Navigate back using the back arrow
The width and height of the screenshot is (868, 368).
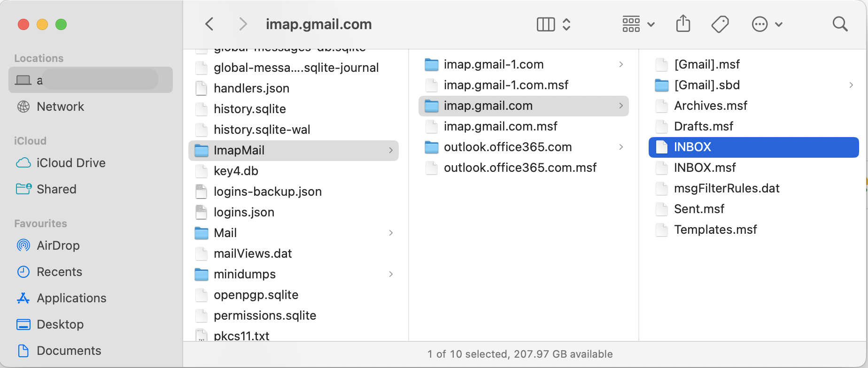(209, 23)
